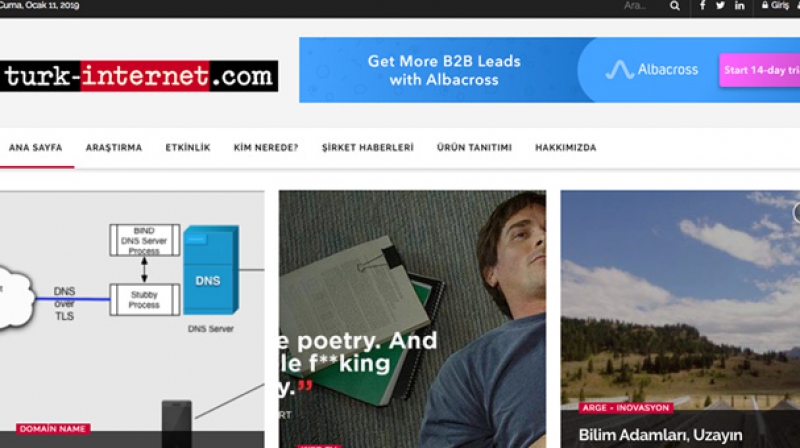Viewport: 800px width, 448px height.
Task: Open the DNS over TLS article thumbnail
Action: (132, 319)
